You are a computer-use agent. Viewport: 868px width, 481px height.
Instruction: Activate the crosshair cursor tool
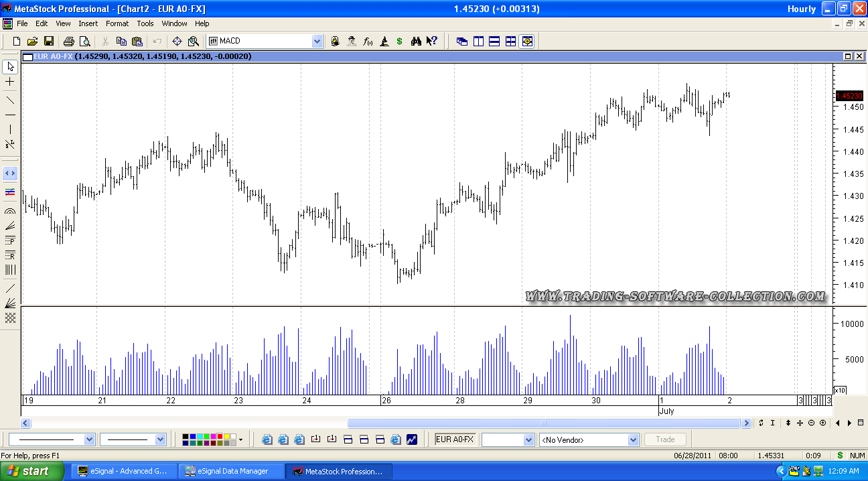[10, 82]
